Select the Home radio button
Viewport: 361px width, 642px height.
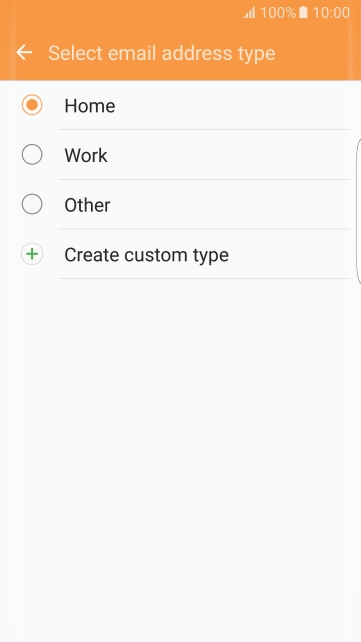(x=32, y=105)
